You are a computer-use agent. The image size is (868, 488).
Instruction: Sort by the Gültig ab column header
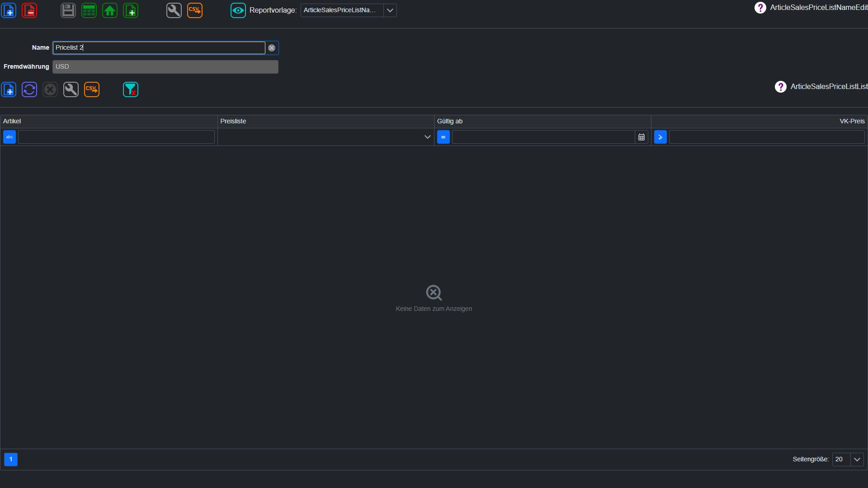(543, 122)
